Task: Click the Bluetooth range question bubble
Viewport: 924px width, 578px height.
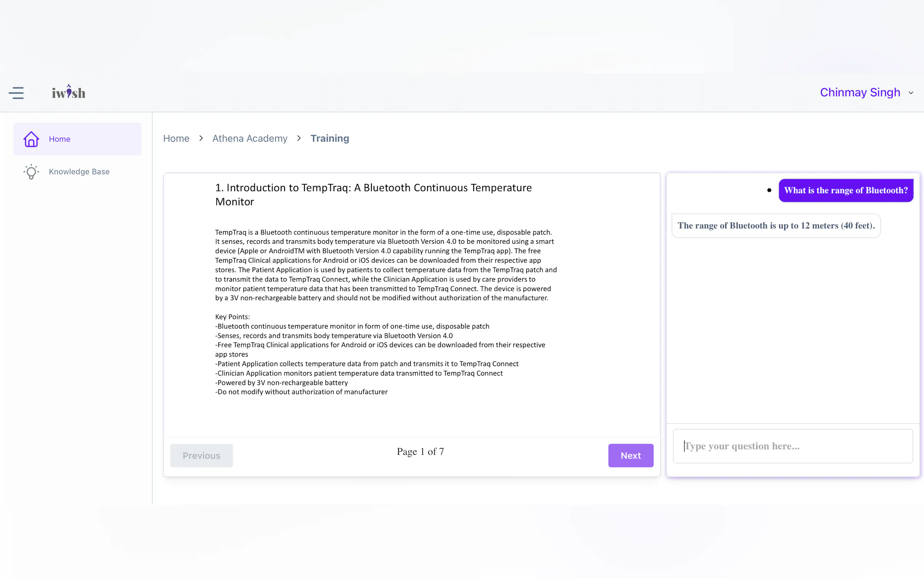Action: point(846,190)
